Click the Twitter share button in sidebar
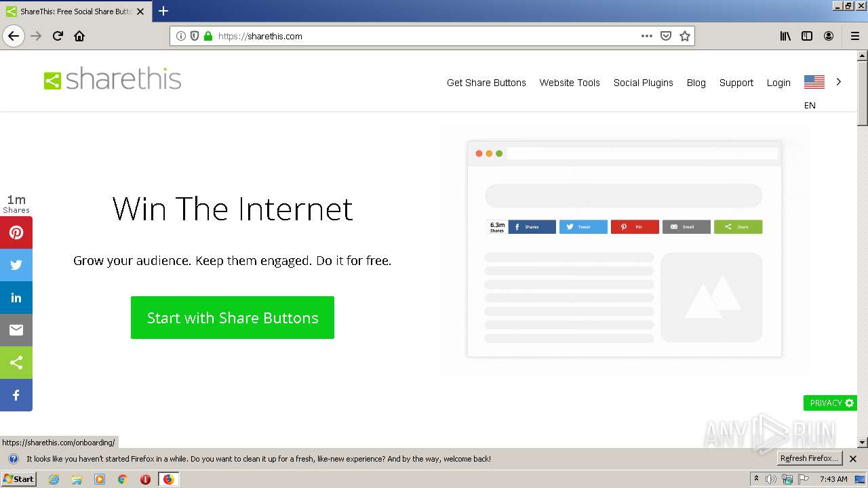The height and width of the screenshot is (488, 868). pyautogui.click(x=16, y=265)
